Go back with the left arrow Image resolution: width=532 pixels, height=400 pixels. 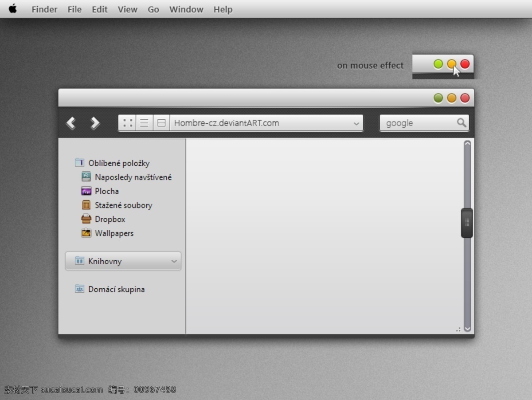coord(71,123)
